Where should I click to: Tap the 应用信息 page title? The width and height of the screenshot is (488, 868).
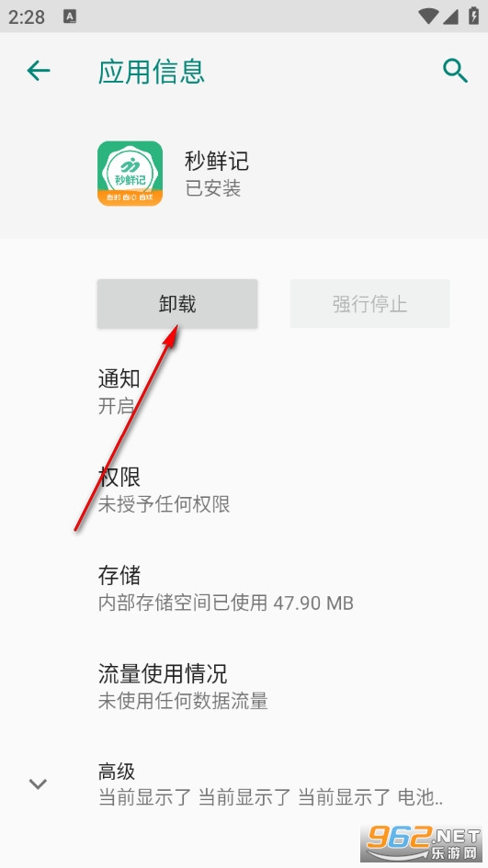[x=152, y=72]
